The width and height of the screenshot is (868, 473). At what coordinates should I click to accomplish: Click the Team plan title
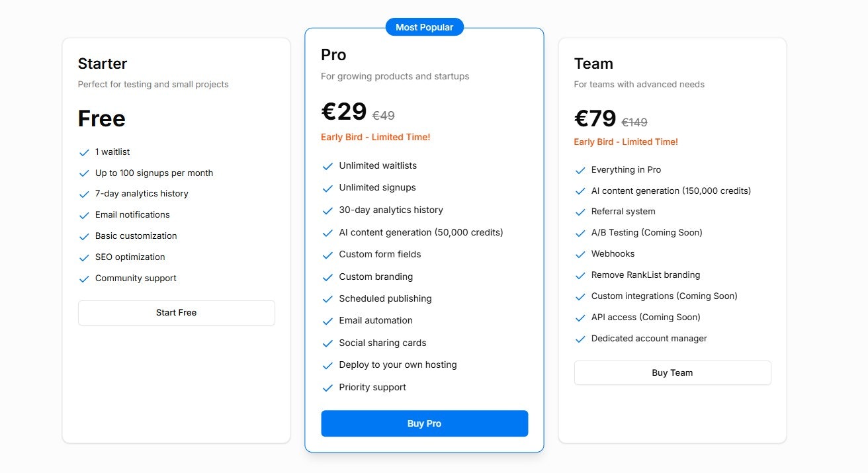pyautogui.click(x=593, y=64)
